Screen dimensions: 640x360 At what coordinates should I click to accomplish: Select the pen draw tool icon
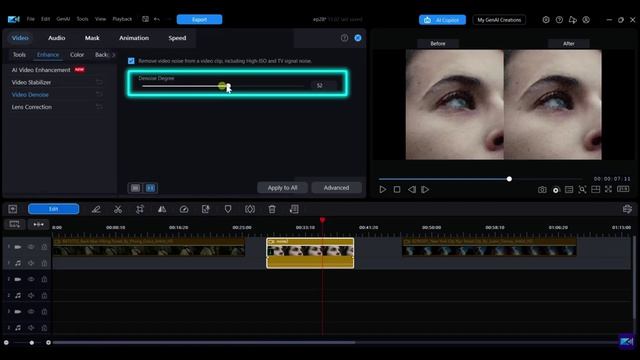(x=96, y=209)
